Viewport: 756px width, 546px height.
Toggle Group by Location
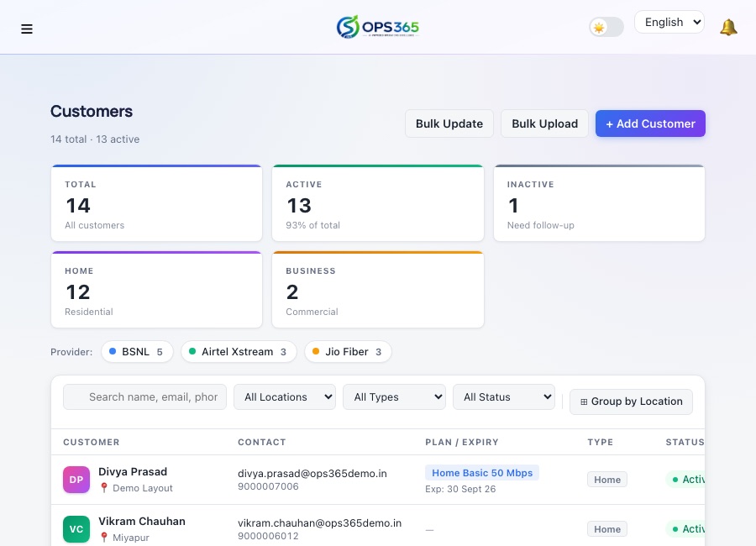631,402
